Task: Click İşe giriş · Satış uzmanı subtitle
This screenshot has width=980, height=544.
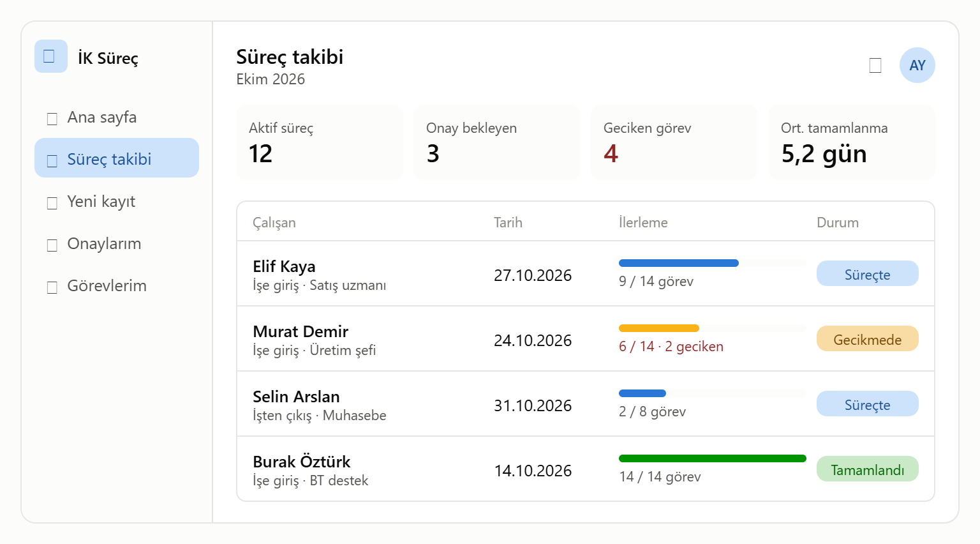Action: coord(320,285)
